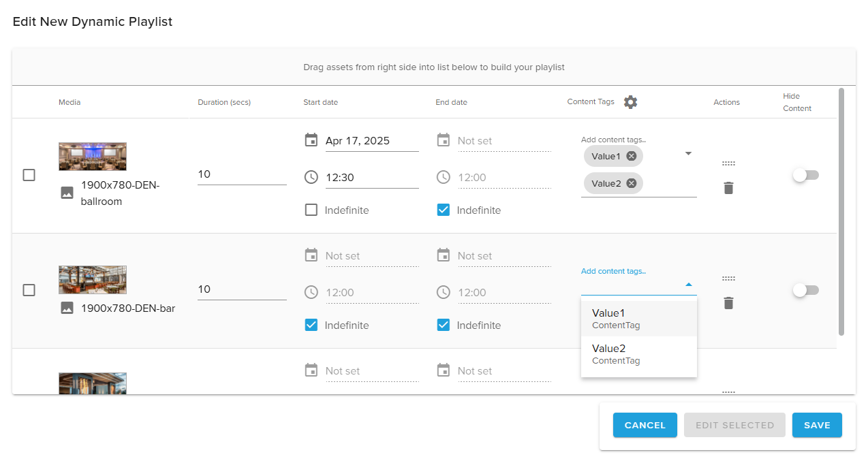Screen dimensions: 868x461
Task: Uncheck Indefinite start date for DEN-bar
Action: point(311,325)
